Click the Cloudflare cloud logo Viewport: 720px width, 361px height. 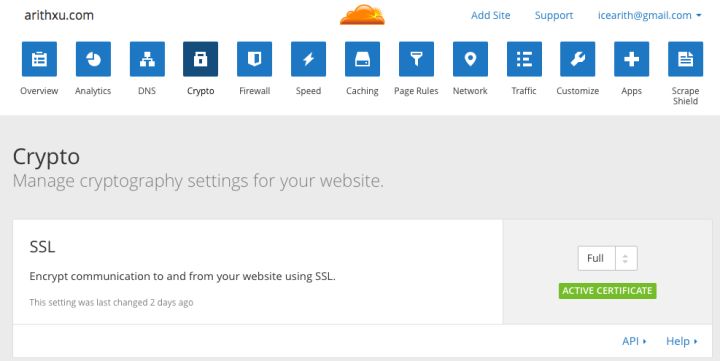(362, 15)
